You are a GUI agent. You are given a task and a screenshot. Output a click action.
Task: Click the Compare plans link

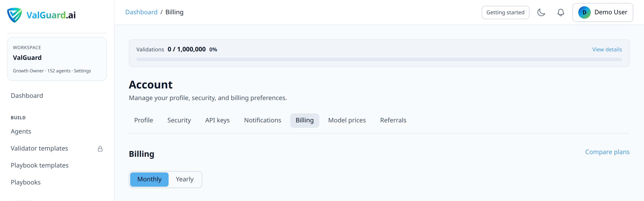point(607,152)
